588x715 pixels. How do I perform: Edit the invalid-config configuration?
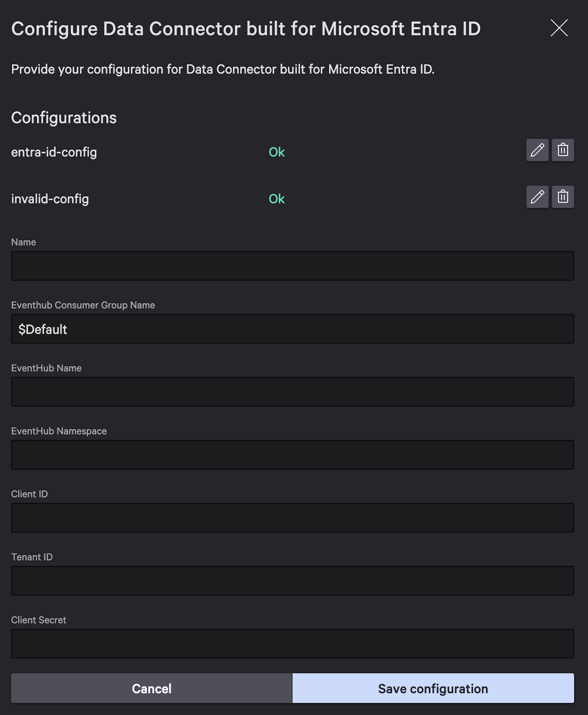point(537,197)
